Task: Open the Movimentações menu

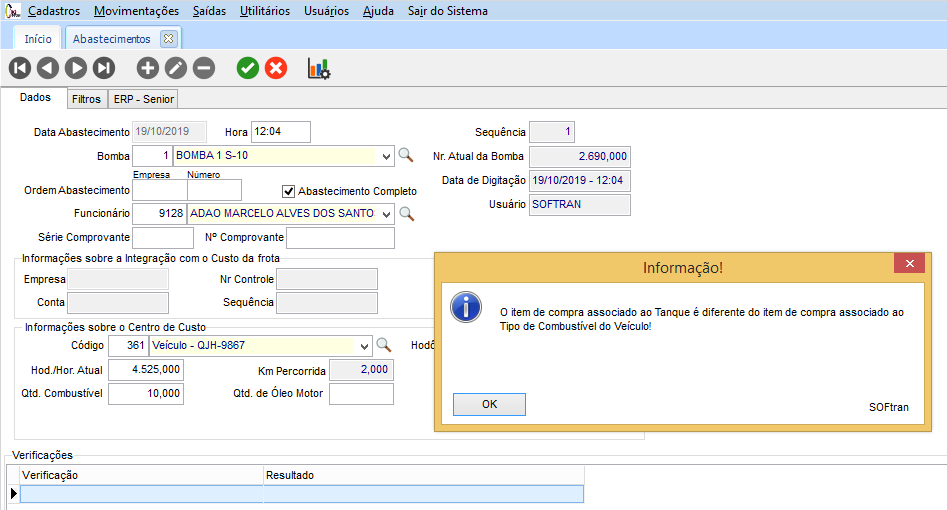Action: pos(136,11)
